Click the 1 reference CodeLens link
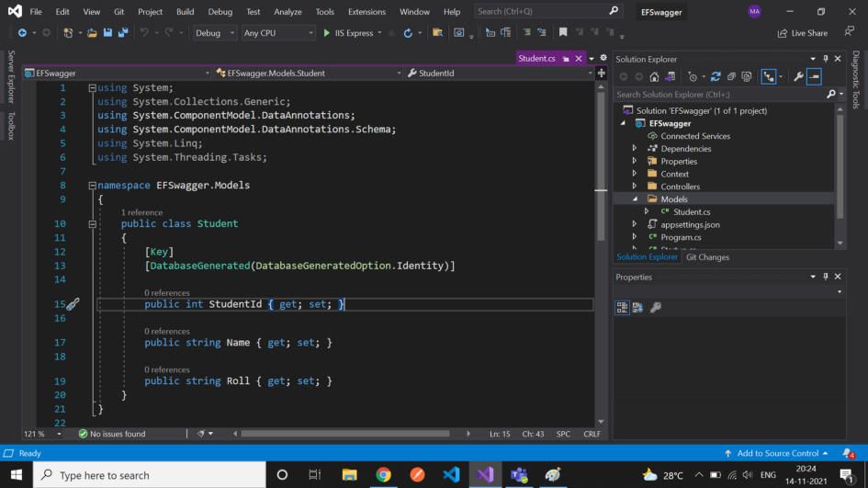 coord(141,212)
